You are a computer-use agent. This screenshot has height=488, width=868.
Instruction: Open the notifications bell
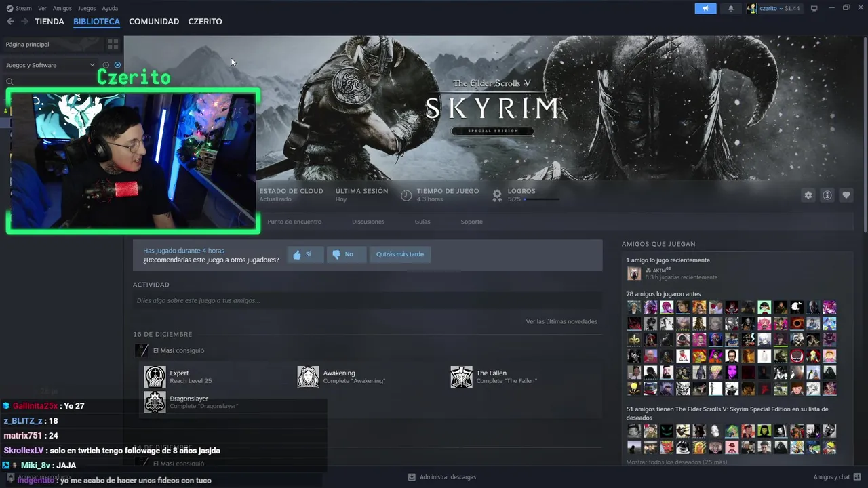pos(730,8)
